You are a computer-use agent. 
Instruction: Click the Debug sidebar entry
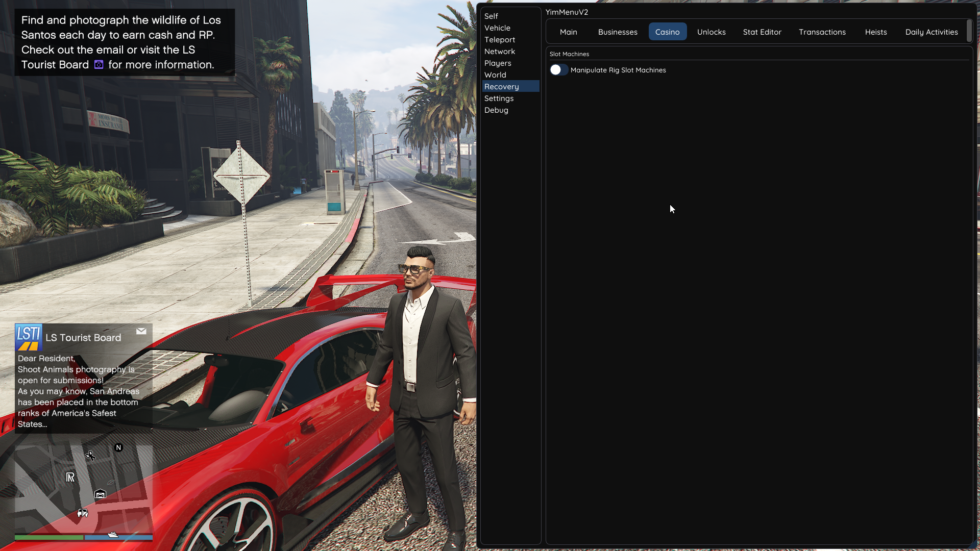[496, 110]
